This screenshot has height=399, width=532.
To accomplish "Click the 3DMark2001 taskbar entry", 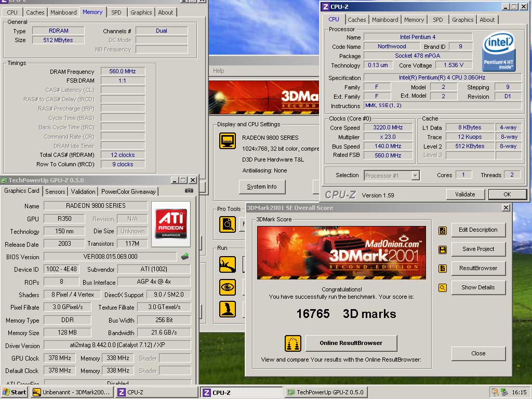I will tap(72, 392).
